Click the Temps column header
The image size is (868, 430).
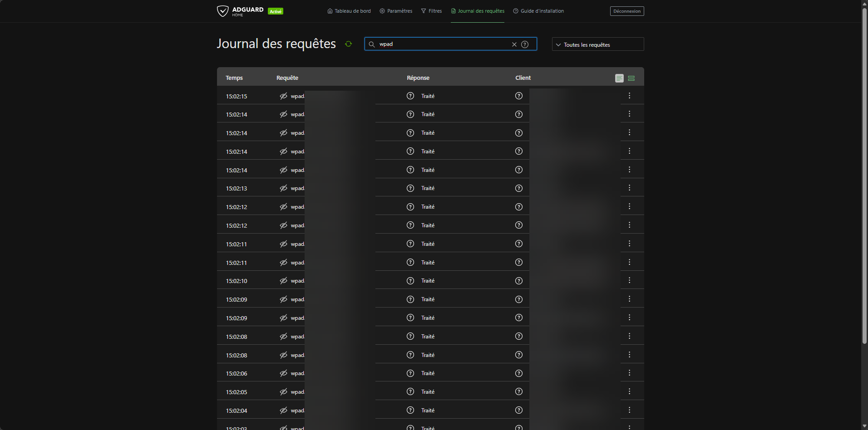234,78
